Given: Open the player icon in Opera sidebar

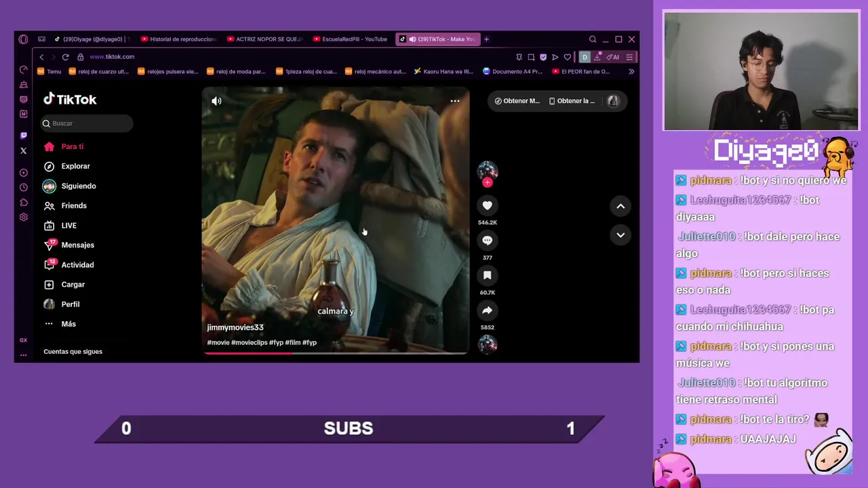Looking at the screenshot, I should (23, 173).
